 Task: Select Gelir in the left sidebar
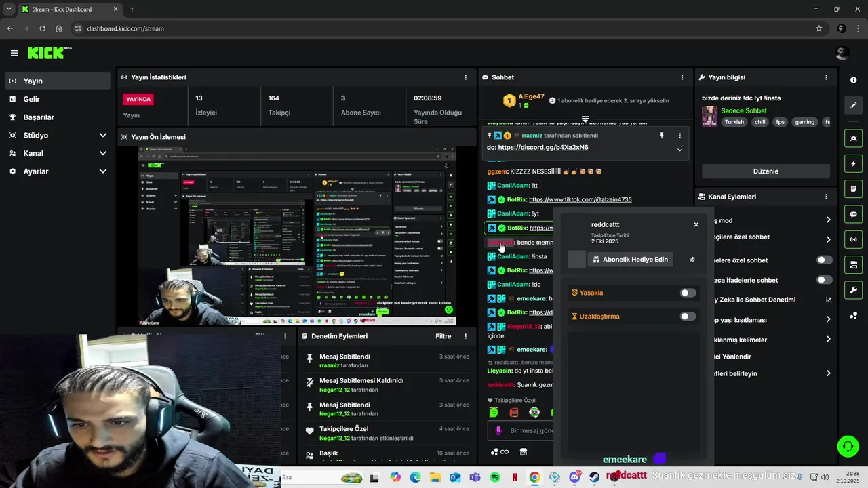tap(58, 99)
